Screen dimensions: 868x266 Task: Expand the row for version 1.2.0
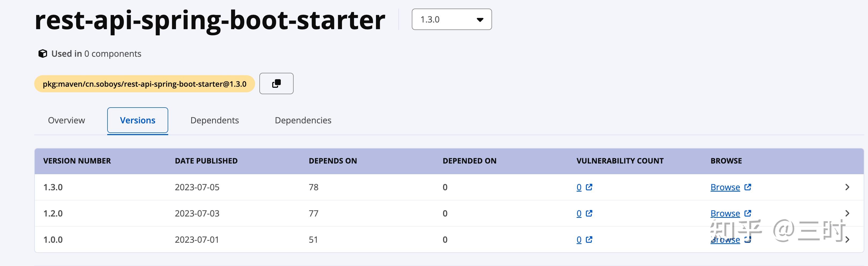(x=847, y=213)
